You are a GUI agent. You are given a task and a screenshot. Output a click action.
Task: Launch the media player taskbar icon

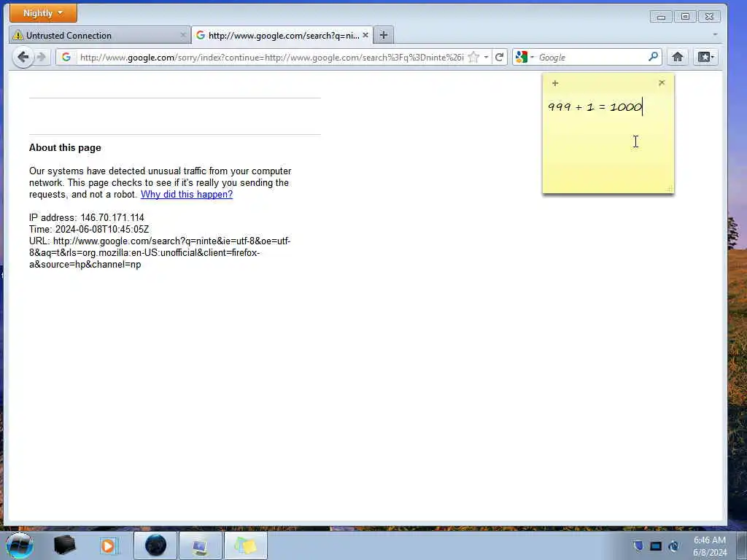coord(108,545)
